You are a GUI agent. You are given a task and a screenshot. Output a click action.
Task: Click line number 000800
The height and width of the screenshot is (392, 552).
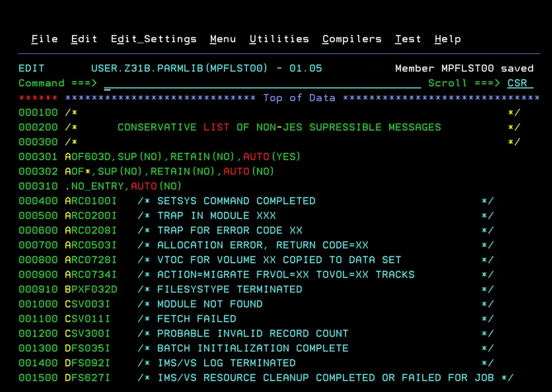coord(38,260)
